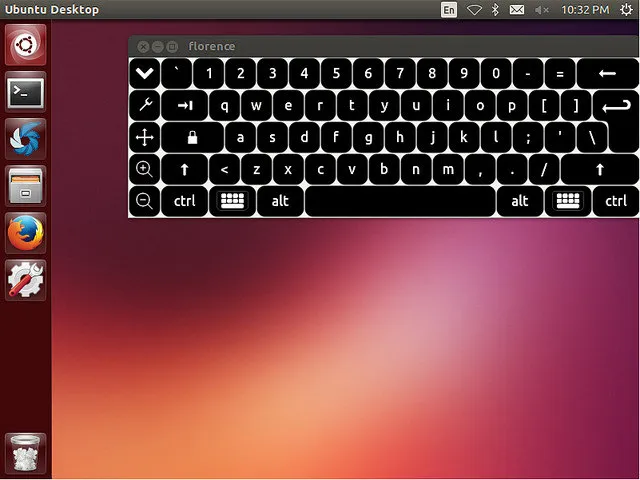Collapse keyboard with the chevron key
This screenshot has width=640, height=480.
point(144,73)
